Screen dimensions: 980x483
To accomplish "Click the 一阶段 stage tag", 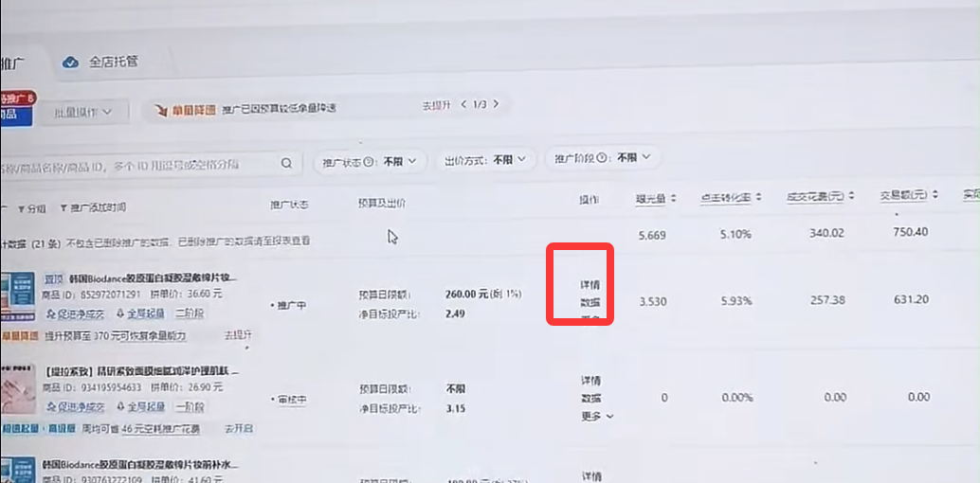I will pyautogui.click(x=190, y=406).
